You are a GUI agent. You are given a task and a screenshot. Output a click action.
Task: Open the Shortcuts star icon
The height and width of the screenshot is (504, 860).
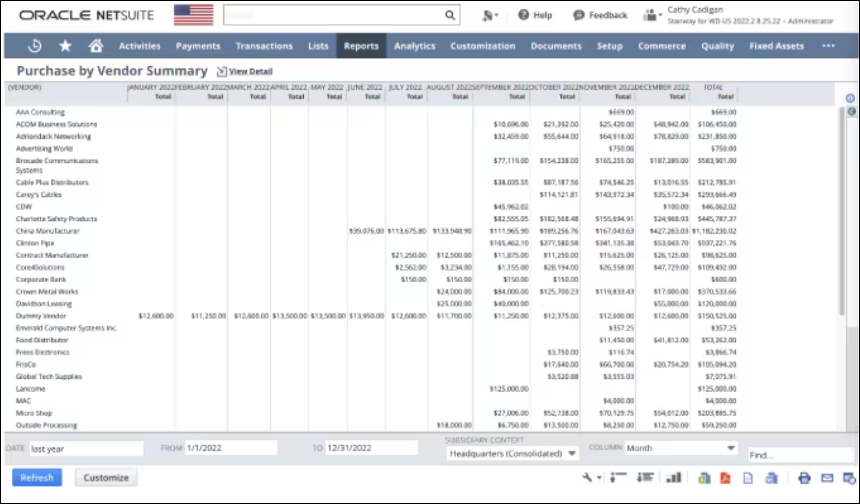pyautogui.click(x=65, y=46)
